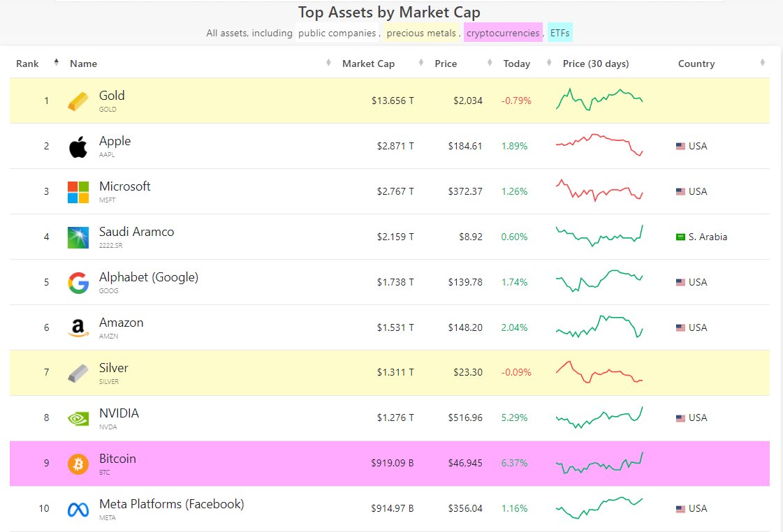Open the public companies filter link
This screenshot has height=532, width=783.
[x=337, y=33]
